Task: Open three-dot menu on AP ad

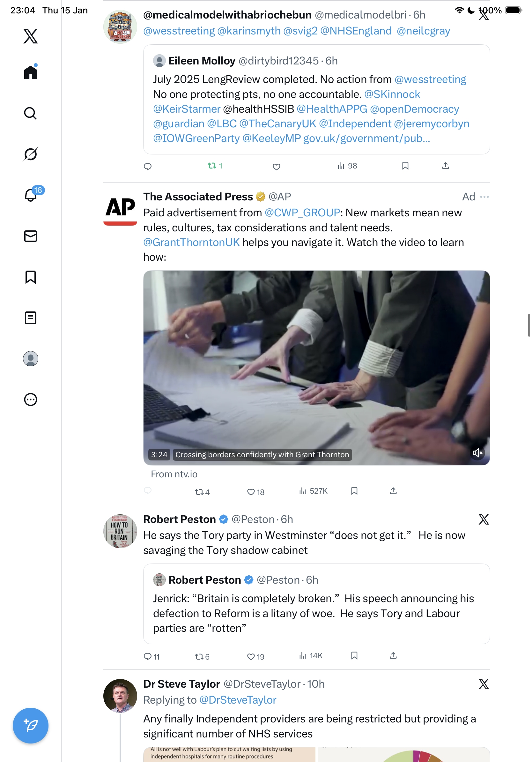Action: tap(484, 197)
